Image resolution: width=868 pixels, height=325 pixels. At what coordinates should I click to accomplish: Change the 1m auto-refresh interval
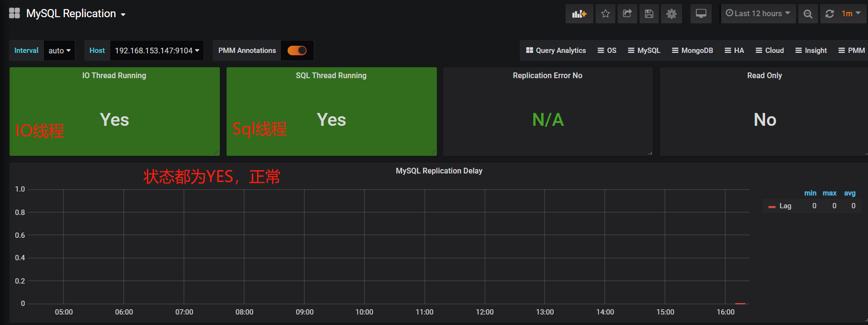[851, 14]
